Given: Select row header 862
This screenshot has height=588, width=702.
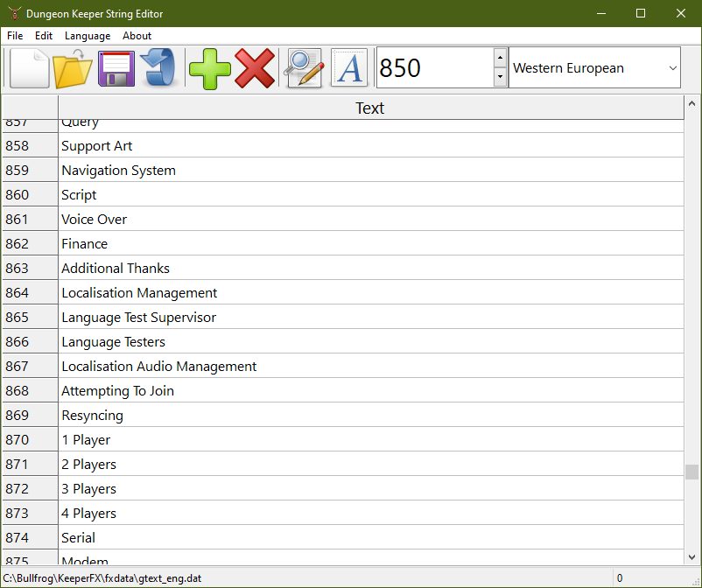Looking at the screenshot, I should pos(30,243).
